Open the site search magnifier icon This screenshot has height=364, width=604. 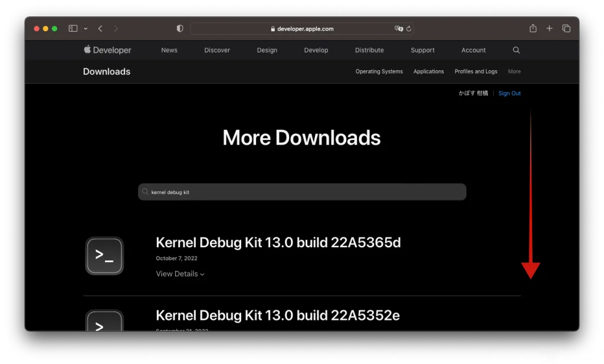pyautogui.click(x=517, y=50)
